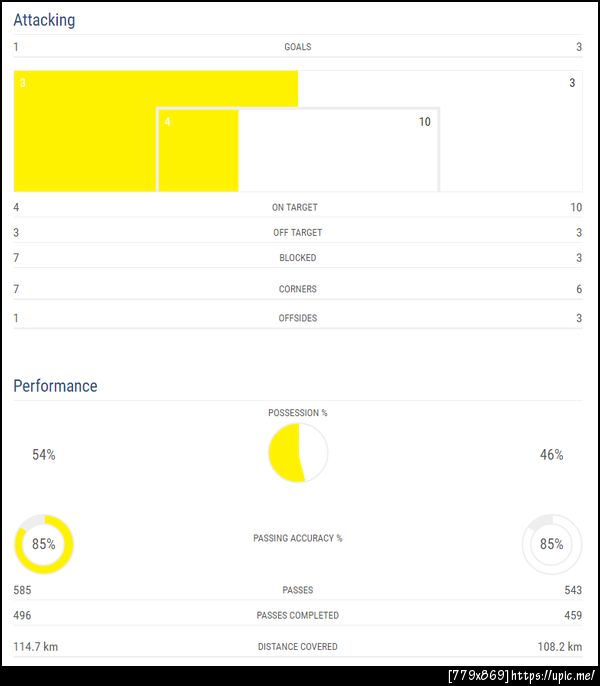Click the CORNERS stat label

[x=297, y=289]
